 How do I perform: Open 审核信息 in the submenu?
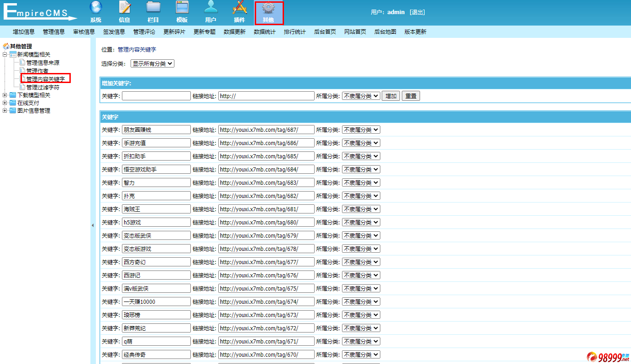(x=84, y=31)
